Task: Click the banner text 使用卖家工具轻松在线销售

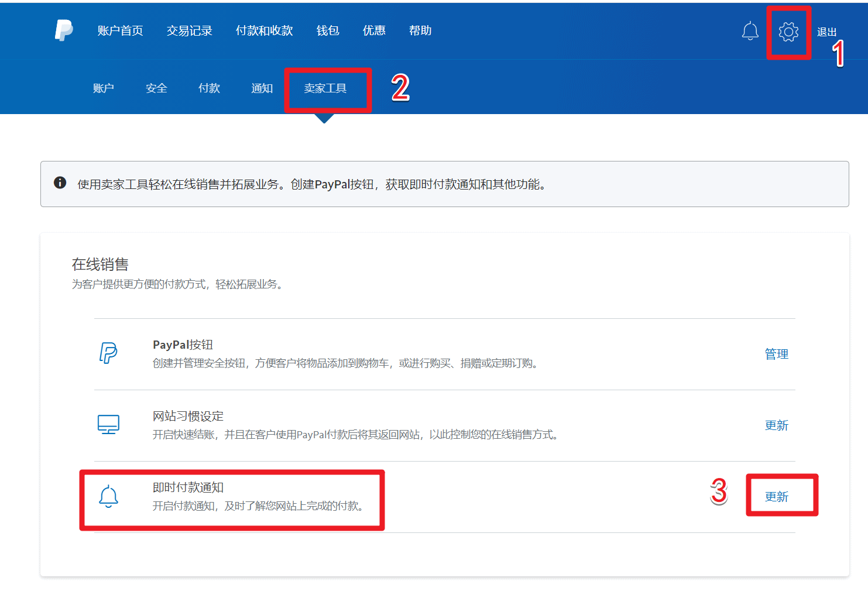Action: pyautogui.click(x=314, y=184)
